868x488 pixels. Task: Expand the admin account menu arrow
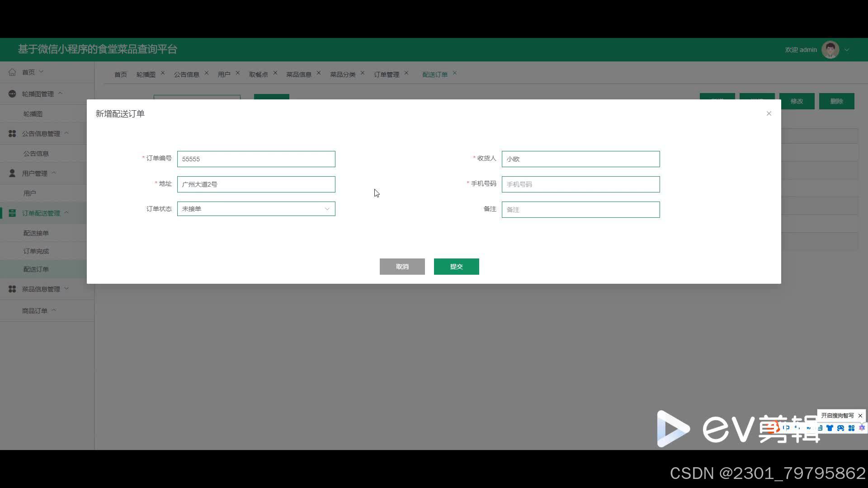tap(847, 50)
